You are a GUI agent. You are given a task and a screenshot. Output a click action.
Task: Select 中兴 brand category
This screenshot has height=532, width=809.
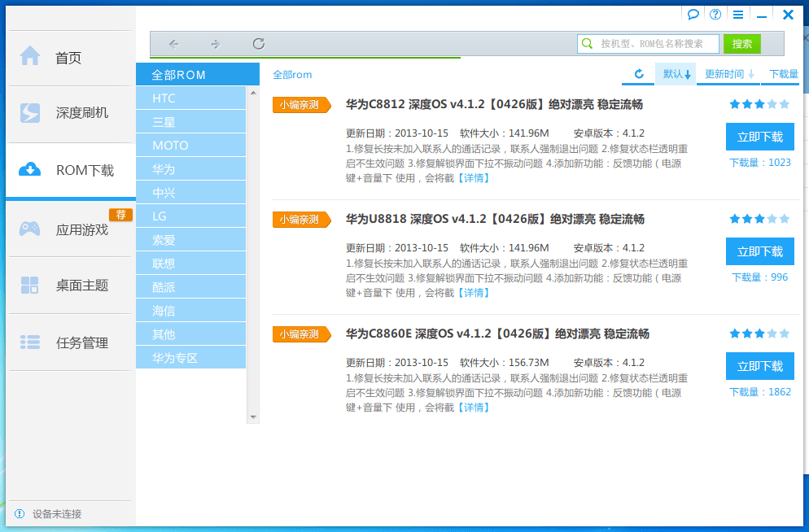(x=191, y=193)
